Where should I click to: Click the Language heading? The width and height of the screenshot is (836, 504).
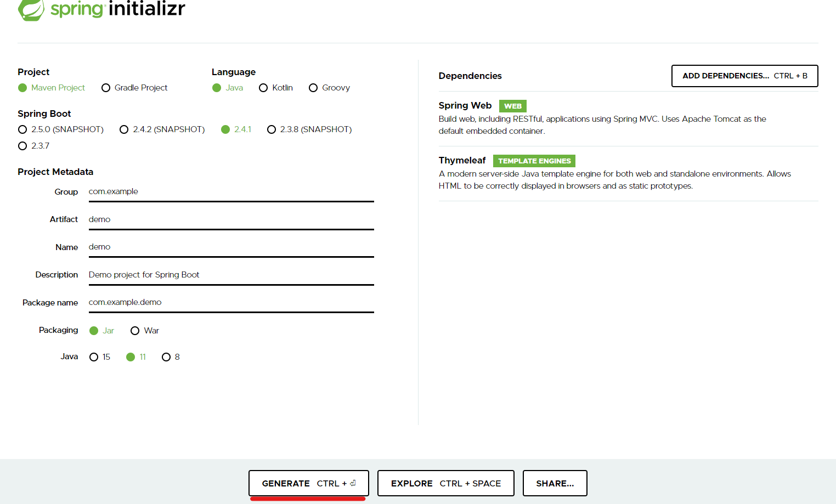tap(234, 72)
